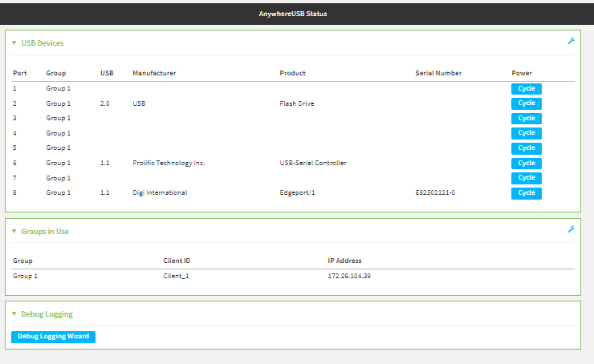The image size is (594, 364).
Task: Cycle power for the Flash Drive port
Action: pos(527,103)
